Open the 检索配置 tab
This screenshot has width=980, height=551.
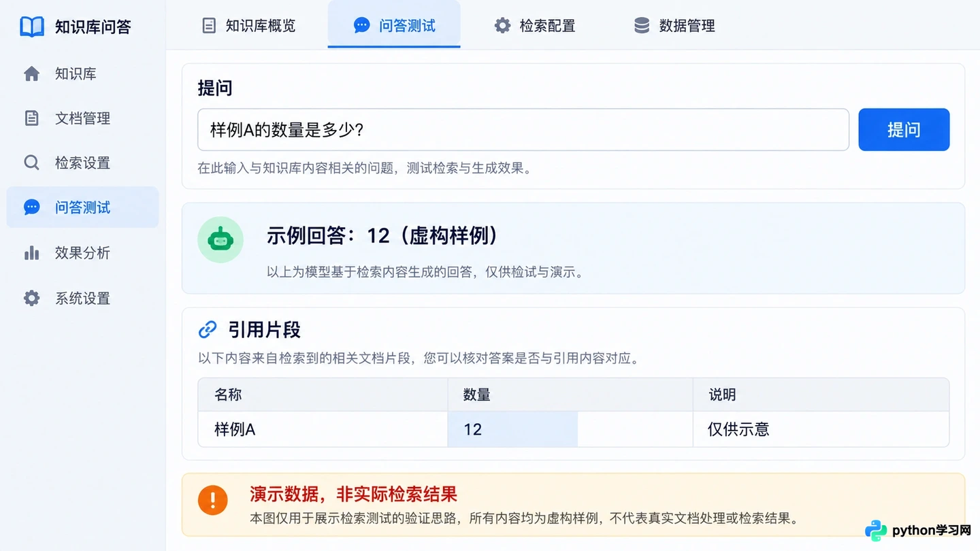(x=535, y=26)
